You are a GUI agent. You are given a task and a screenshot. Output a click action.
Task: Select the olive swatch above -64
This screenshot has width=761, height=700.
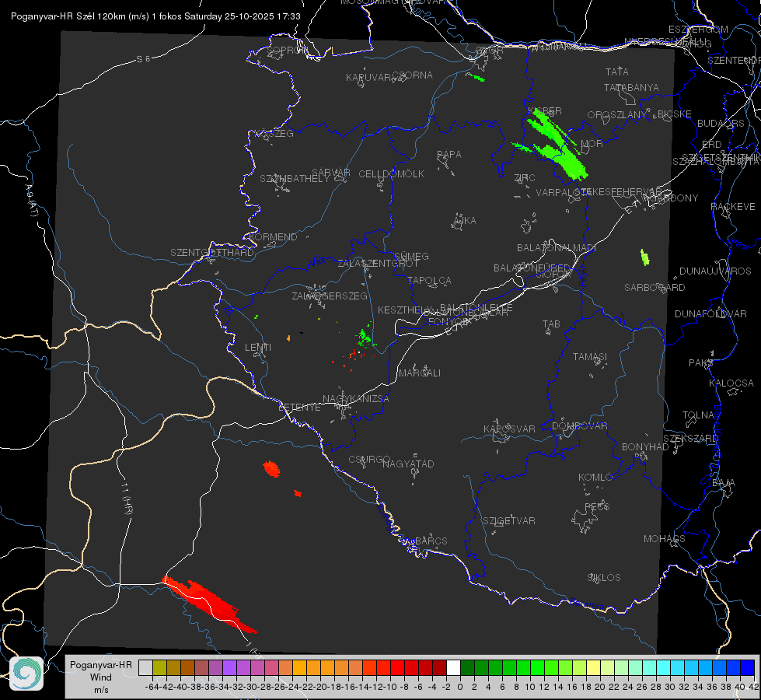coord(159,667)
